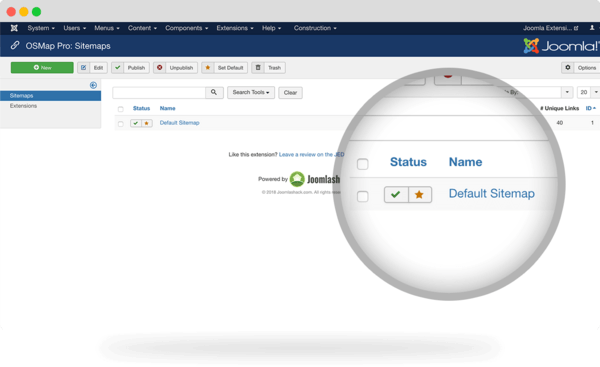The height and width of the screenshot is (367, 600).
Task: Collapse the sidebar with the arrow icon
Action: pos(93,85)
